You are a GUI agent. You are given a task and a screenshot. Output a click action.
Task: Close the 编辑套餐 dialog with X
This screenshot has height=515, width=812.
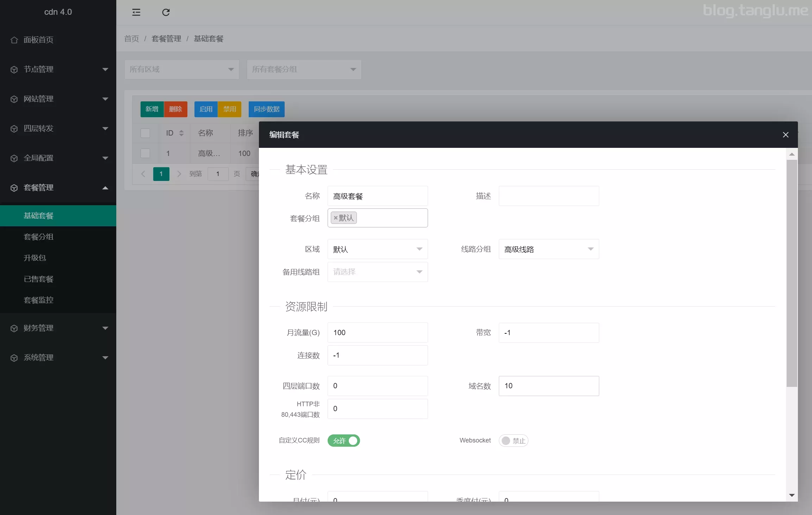[x=785, y=135]
